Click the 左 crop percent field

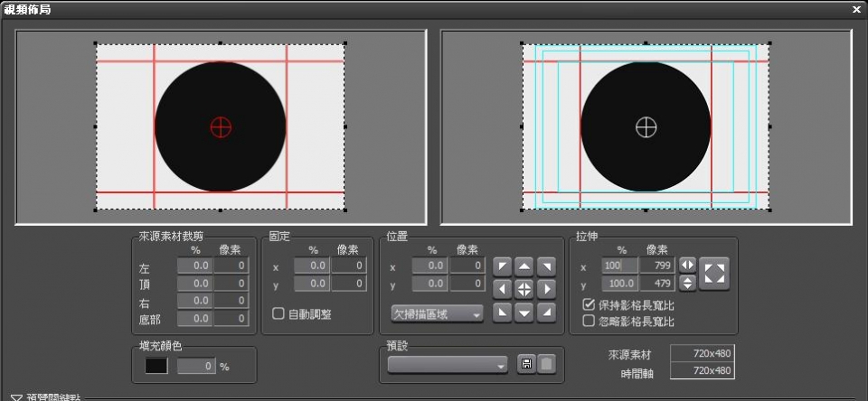193,266
